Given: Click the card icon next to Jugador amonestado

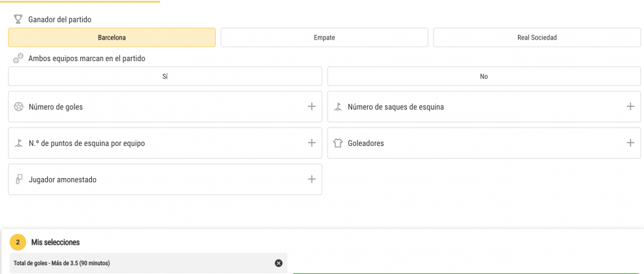Looking at the screenshot, I should pos(18,179).
